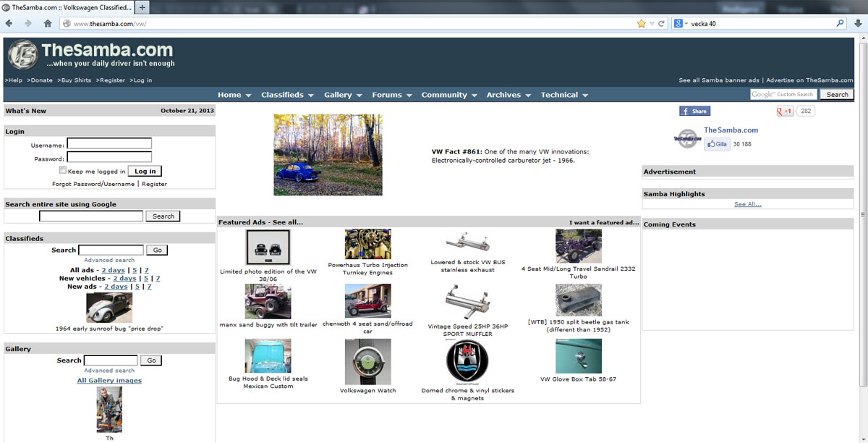Reload the page with the refresh icon
868x443 pixels.
tap(661, 23)
